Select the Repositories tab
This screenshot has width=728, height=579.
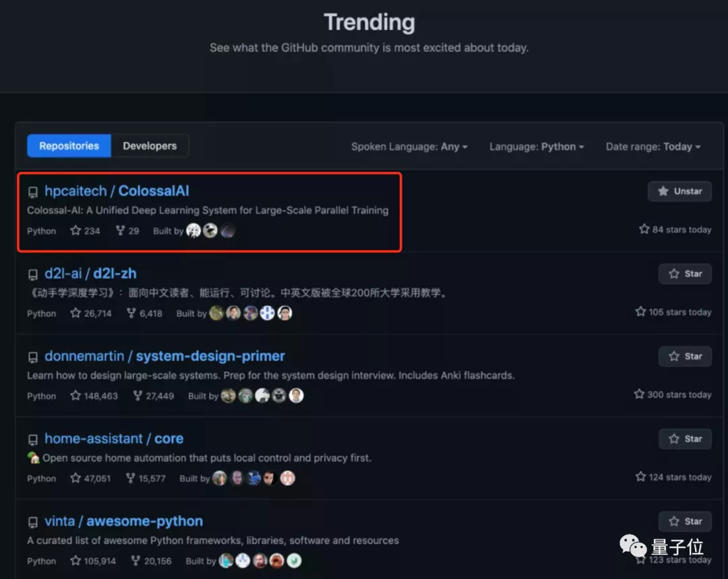point(69,146)
